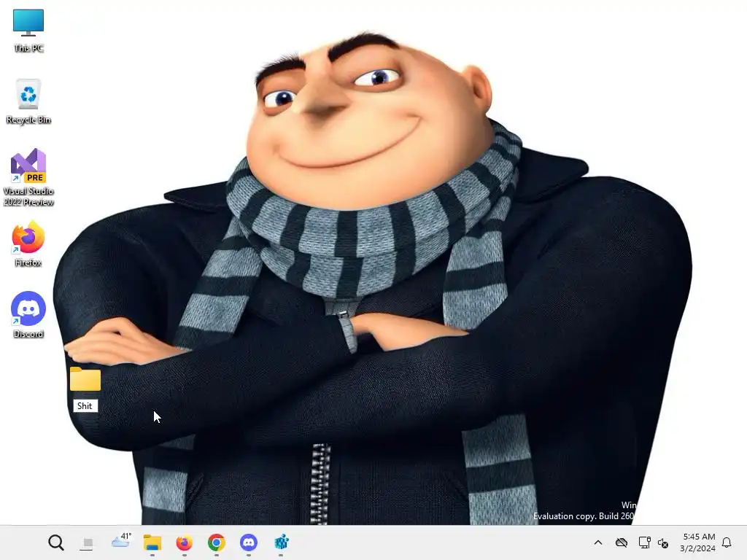The image size is (747, 560).
Task: Open the blue cubes app in taskbar
Action: [x=281, y=542]
